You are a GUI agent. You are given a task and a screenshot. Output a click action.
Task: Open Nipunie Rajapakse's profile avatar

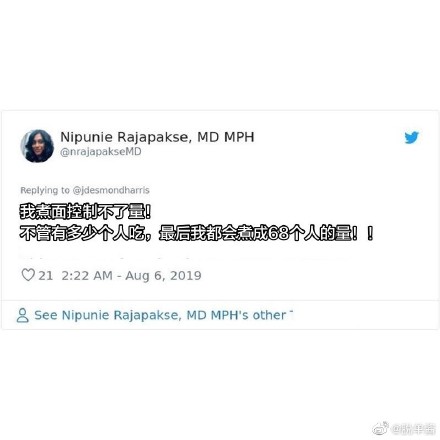tap(37, 146)
